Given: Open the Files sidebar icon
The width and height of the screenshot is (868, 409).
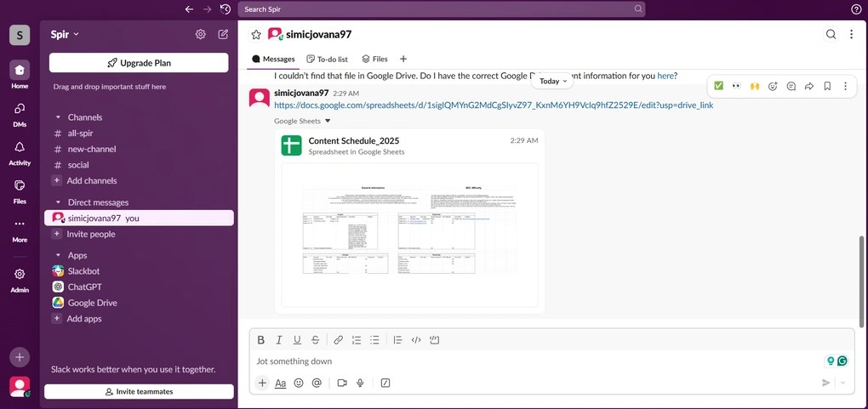Looking at the screenshot, I should click(20, 185).
